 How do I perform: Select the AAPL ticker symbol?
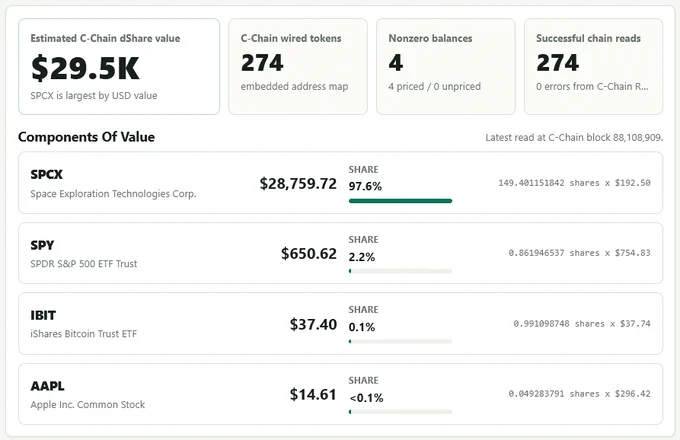click(x=47, y=386)
